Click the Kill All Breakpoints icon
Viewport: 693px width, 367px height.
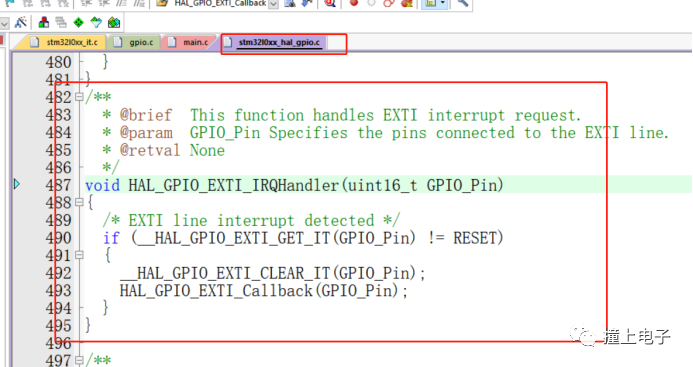point(407,3)
